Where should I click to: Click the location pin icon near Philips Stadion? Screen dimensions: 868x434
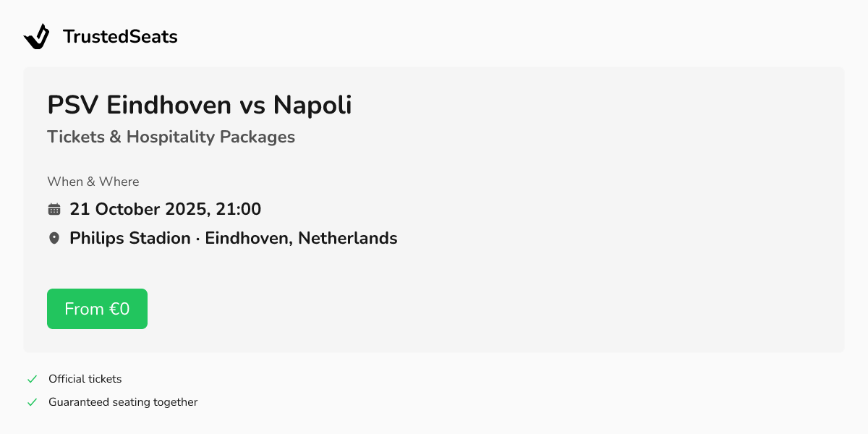point(54,237)
